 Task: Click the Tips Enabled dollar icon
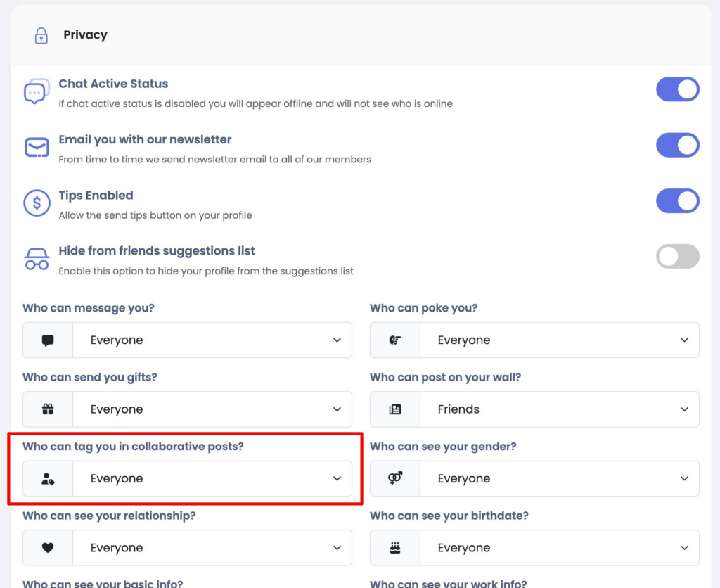tap(37, 203)
